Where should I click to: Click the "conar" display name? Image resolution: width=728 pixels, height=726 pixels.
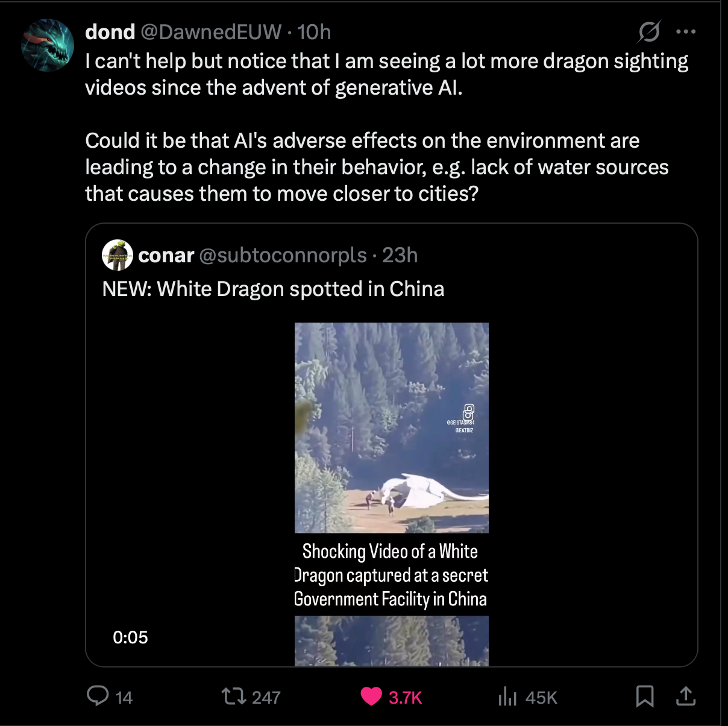[166, 256]
